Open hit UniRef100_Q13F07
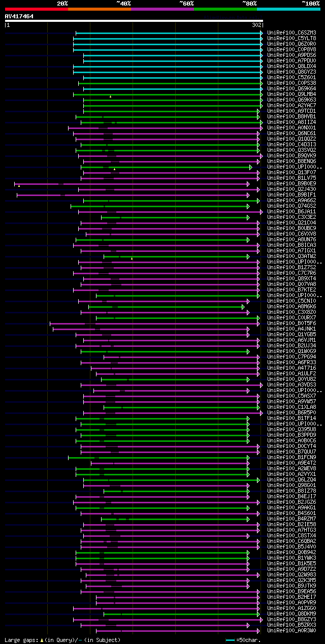Screen dimensions: 325x644 point(291,172)
